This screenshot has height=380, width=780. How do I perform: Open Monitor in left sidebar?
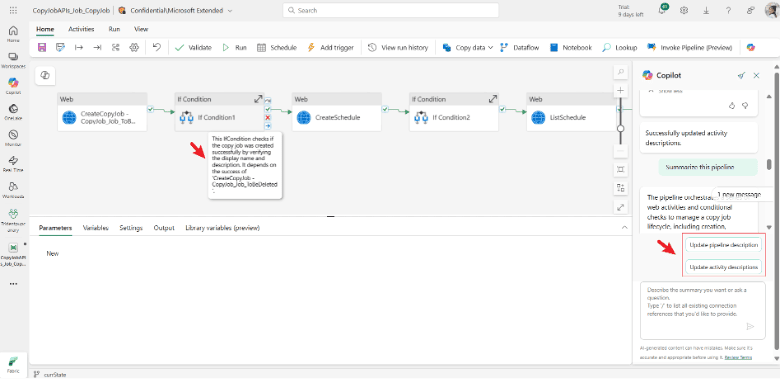13,138
